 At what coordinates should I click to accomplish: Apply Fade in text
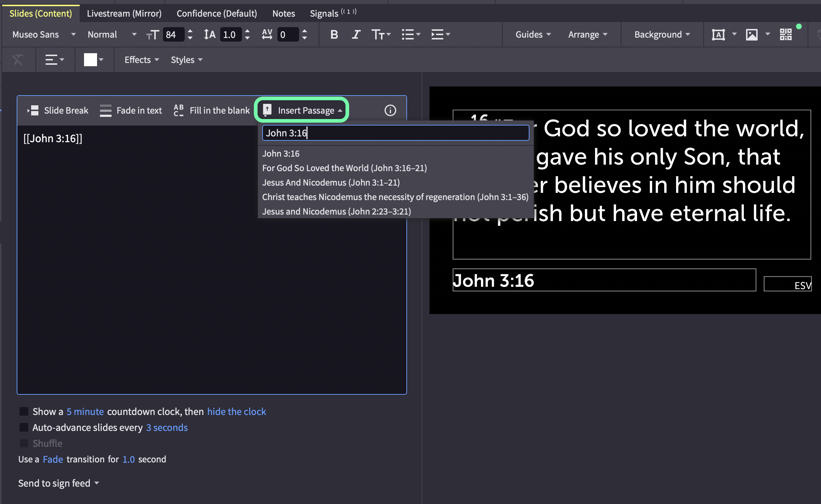click(131, 110)
